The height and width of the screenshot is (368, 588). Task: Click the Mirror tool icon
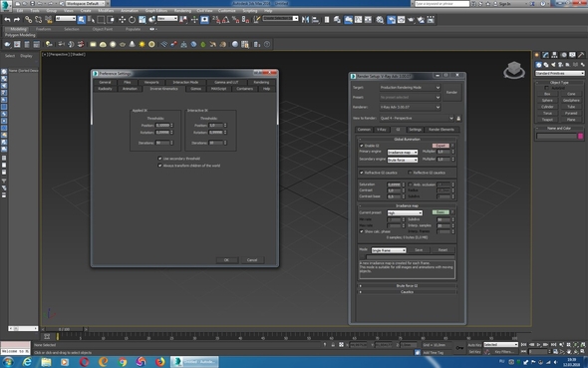305,20
